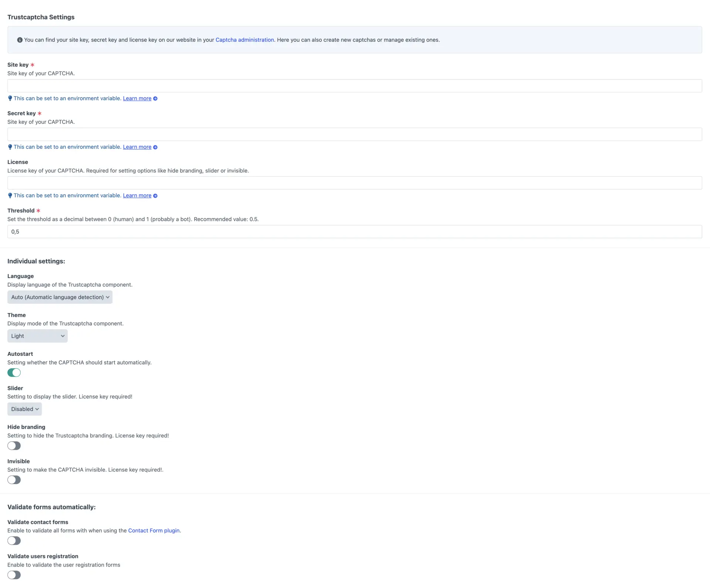
Task: Open the Contact Form plugin link
Action: pos(154,530)
